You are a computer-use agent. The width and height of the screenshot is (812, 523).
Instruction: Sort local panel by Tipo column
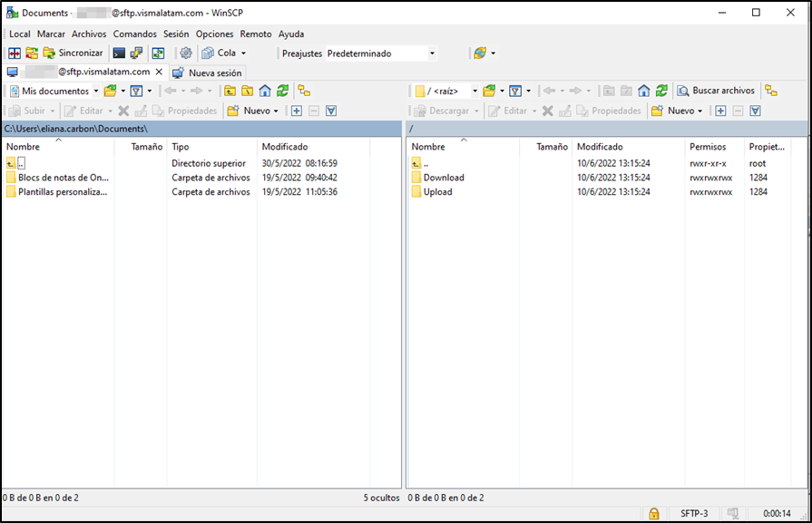[211, 147]
